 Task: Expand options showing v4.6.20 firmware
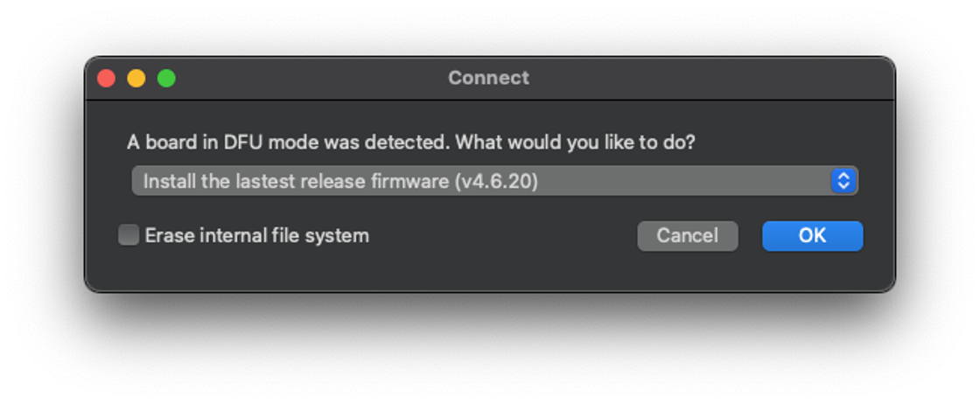pyautogui.click(x=494, y=181)
